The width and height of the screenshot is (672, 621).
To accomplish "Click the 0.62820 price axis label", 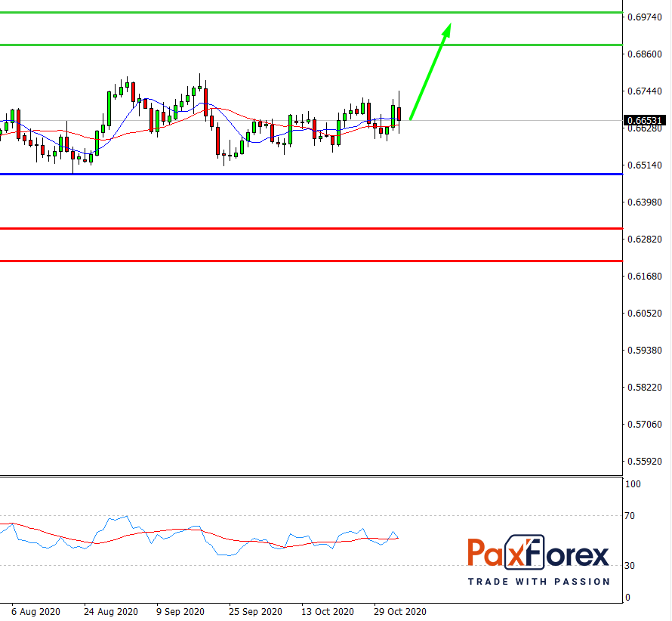I will coord(645,239).
